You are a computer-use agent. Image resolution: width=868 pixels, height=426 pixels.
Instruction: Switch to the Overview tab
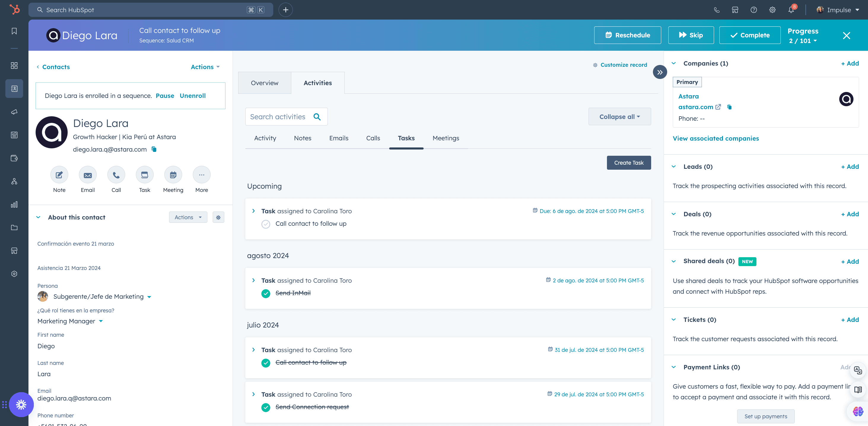[265, 83]
